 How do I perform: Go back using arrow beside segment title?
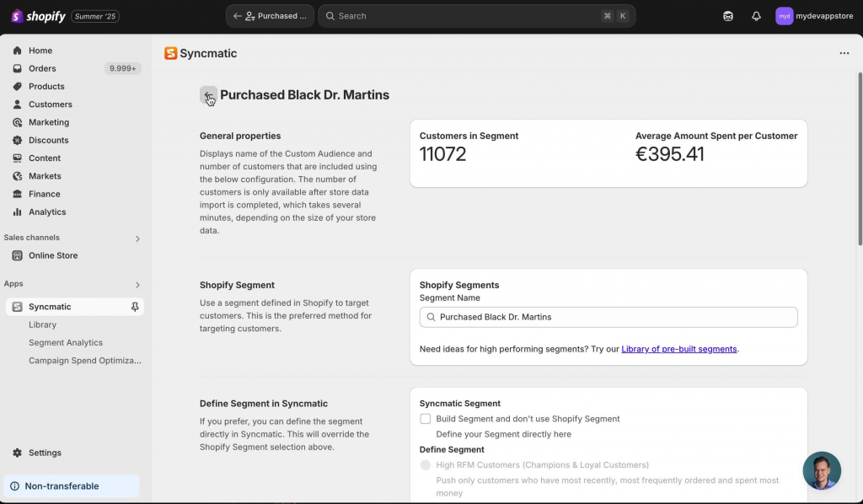(209, 95)
